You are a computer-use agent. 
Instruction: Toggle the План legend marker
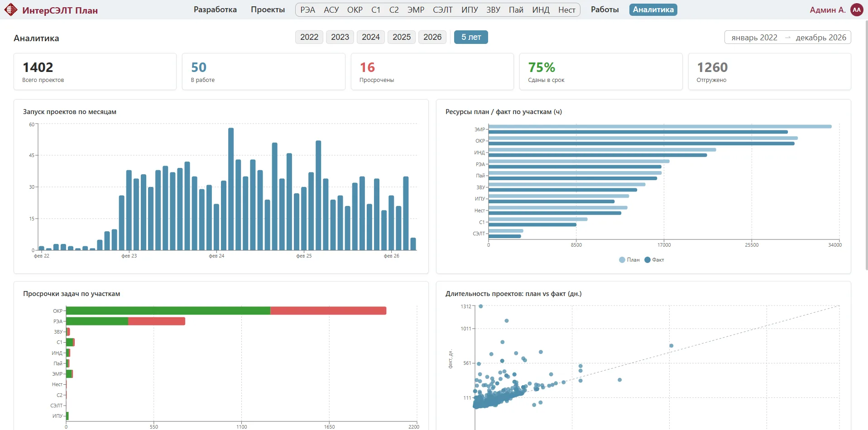622,260
